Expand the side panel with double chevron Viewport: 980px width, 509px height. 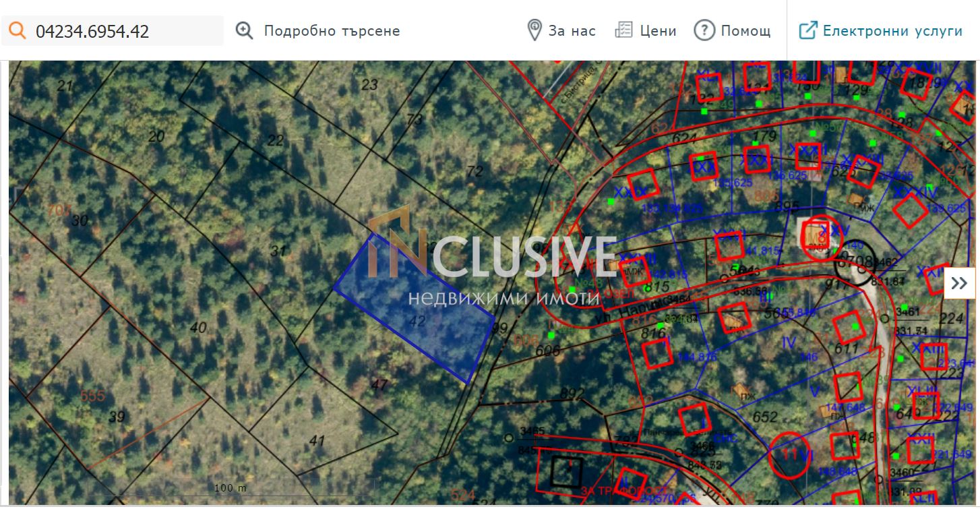point(959,284)
